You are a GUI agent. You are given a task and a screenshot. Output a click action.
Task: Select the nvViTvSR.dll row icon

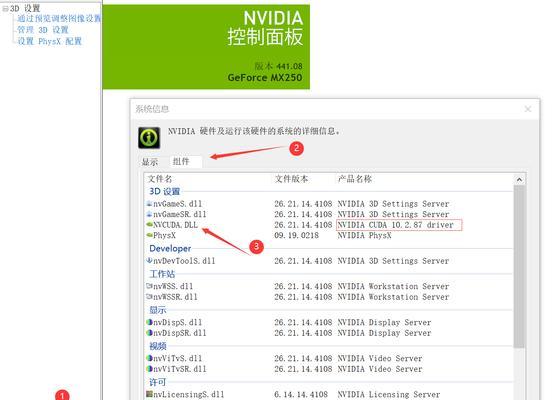click(149, 369)
